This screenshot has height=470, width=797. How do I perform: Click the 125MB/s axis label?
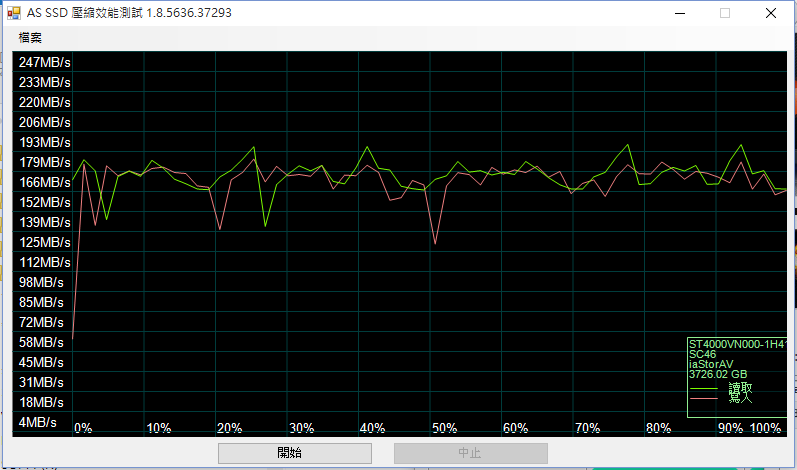pyautogui.click(x=45, y=242)
